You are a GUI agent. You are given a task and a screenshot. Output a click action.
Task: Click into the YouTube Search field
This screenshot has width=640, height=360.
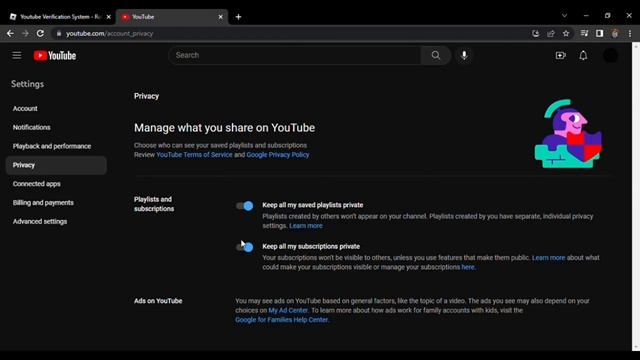click(295, 55)
